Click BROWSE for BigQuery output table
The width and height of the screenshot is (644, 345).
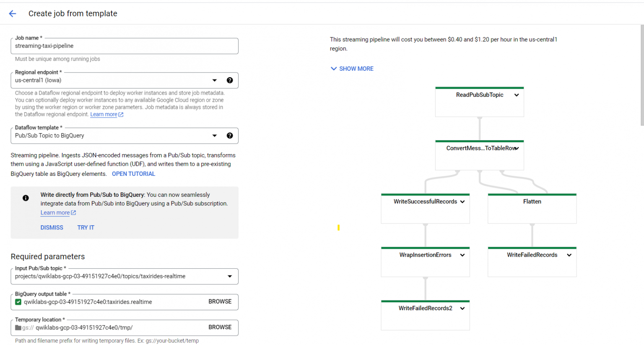[x=220, y=301]
